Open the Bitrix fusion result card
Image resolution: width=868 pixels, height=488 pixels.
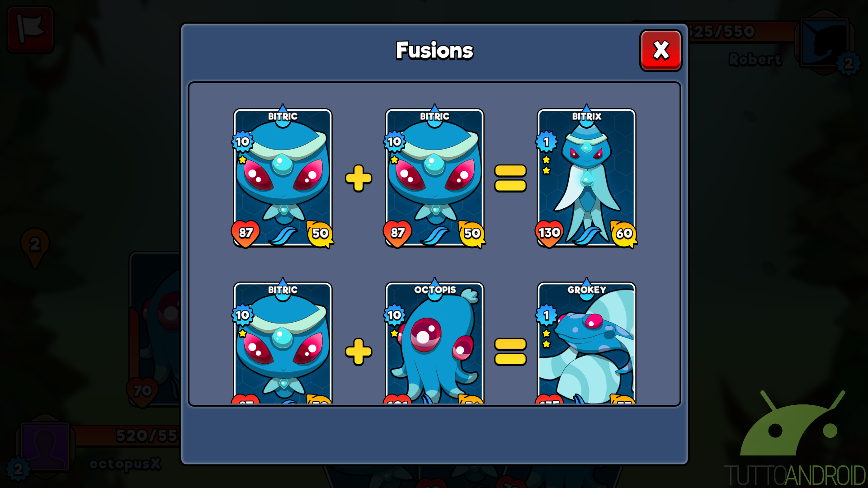[x=587, y=177]
